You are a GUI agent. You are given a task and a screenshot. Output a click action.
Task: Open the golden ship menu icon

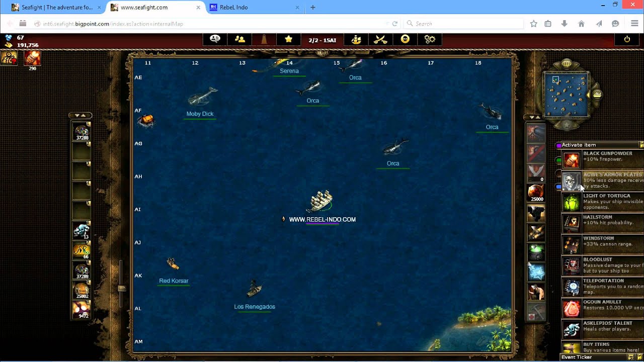(x=356, y=39)
